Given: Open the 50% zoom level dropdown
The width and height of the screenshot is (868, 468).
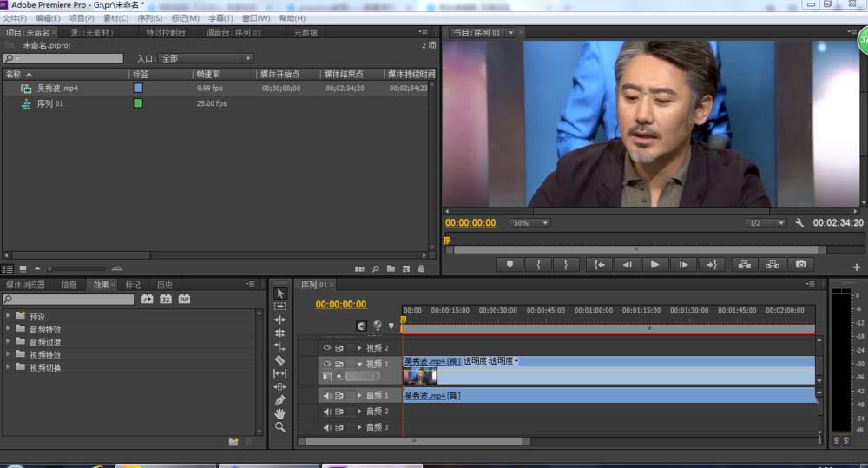Looking at the screenshot, I should click(x=529, y=223).
